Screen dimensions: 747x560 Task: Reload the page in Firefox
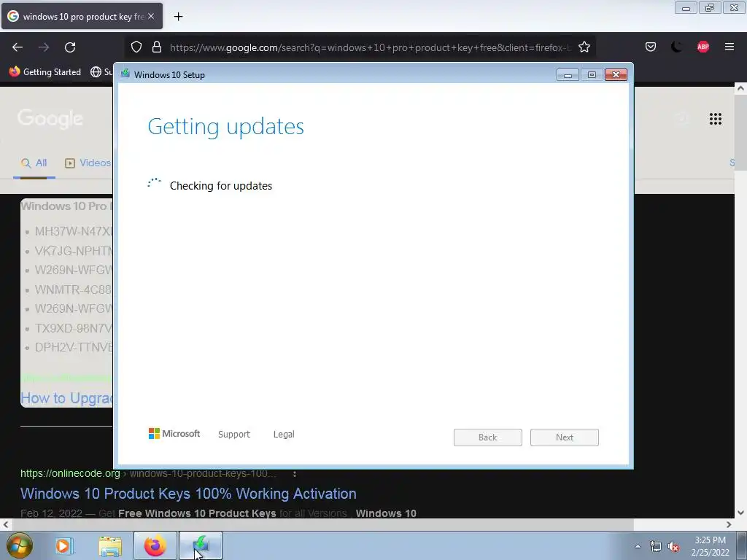point(70,47)
